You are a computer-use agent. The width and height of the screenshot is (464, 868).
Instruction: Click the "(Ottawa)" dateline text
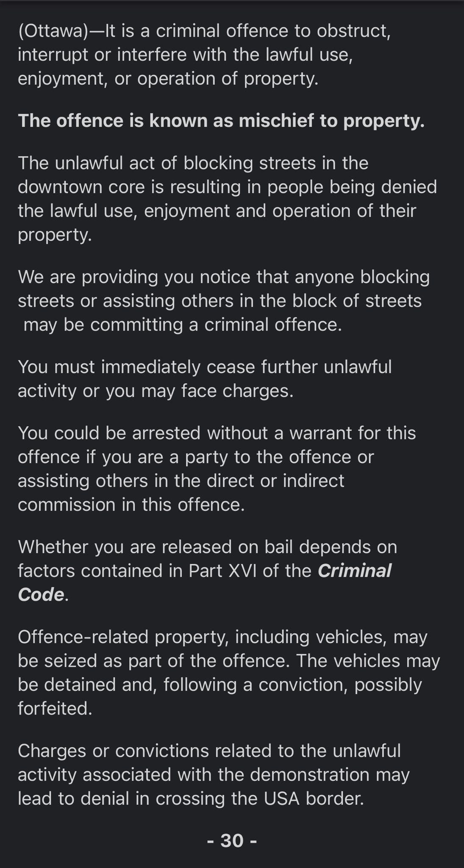52,31
